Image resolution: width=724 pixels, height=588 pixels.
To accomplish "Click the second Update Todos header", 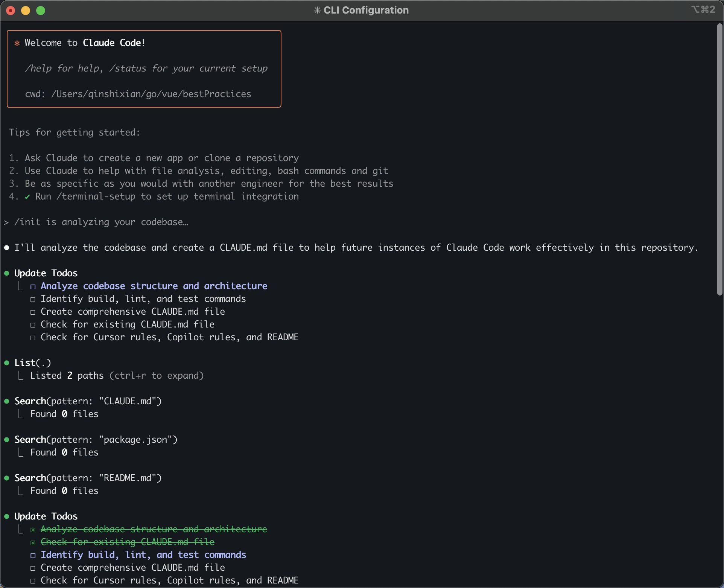I will coord(46,516).
